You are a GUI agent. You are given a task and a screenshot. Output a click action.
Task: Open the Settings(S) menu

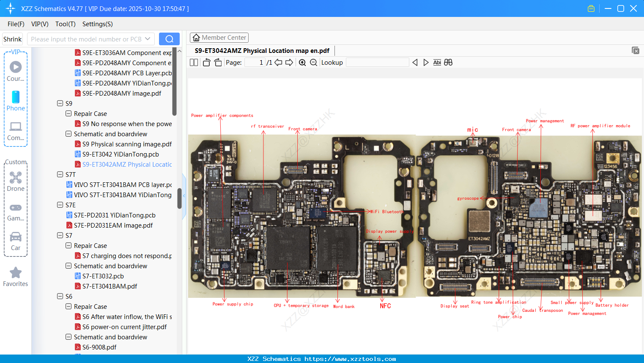pos(97,24)
